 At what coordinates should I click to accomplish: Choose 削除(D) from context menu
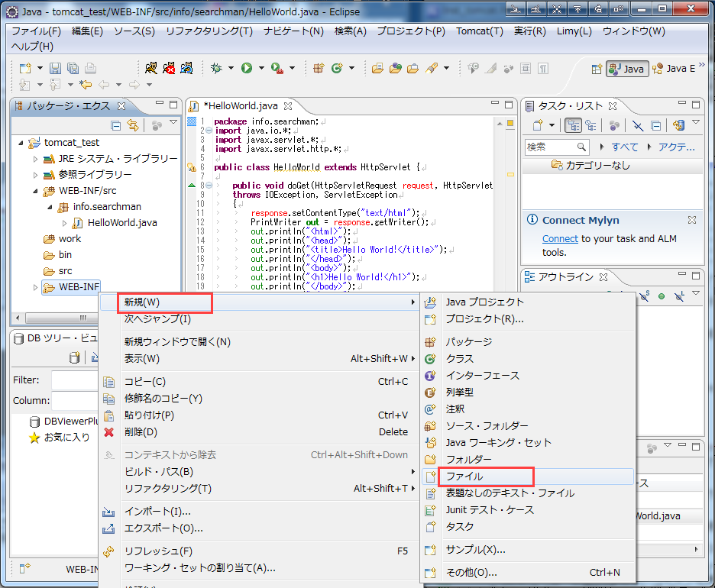(258, 432)
